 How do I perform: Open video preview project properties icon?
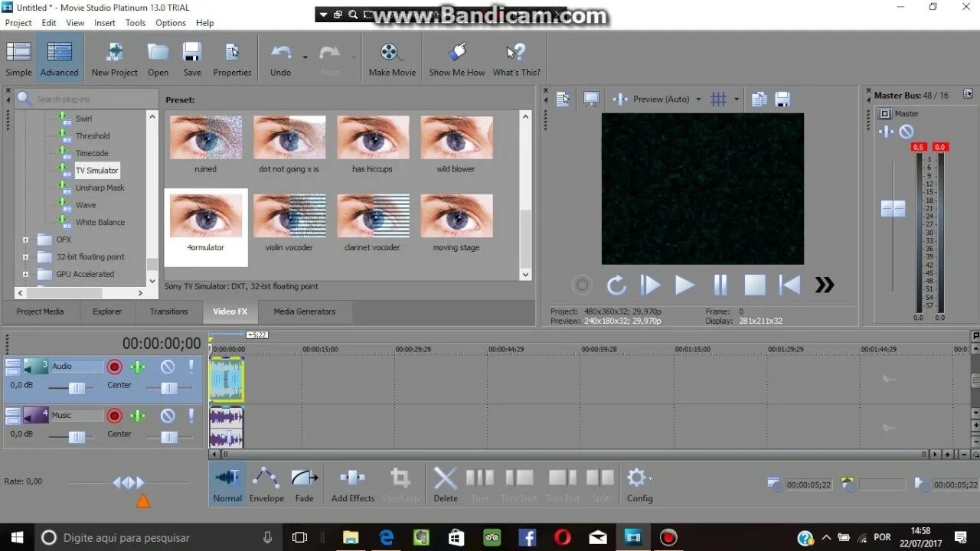click(x=563, y=99)
